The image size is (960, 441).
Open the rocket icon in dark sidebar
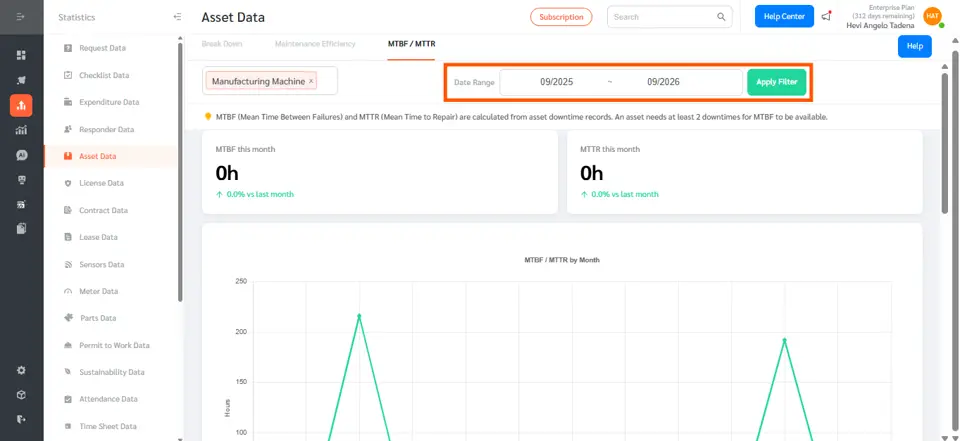coord(21,80)
